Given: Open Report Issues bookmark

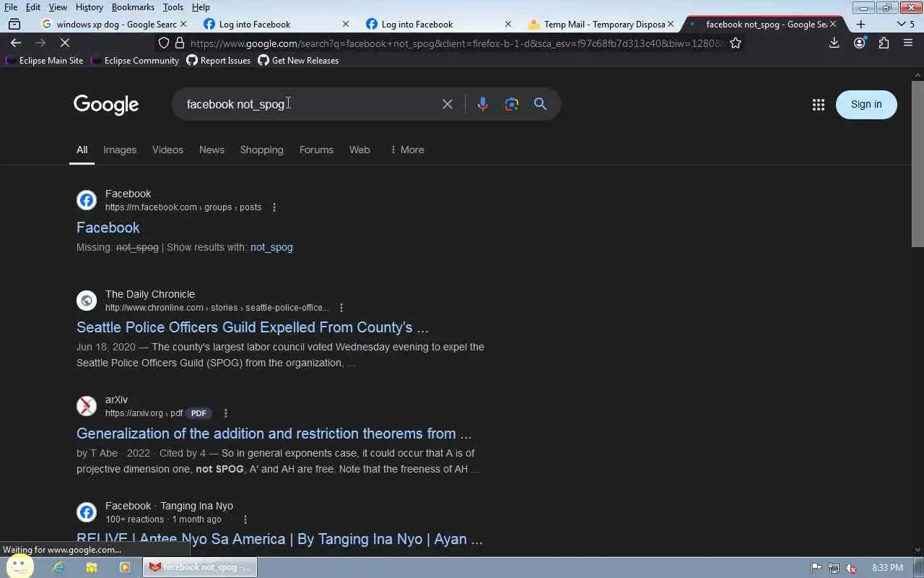Looking at the screenshot, I should 219,61.
